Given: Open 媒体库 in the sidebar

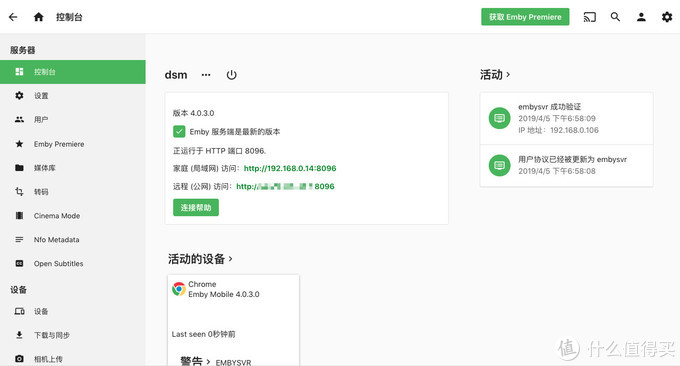Looking at the screenshot, I should pos(72,168).
